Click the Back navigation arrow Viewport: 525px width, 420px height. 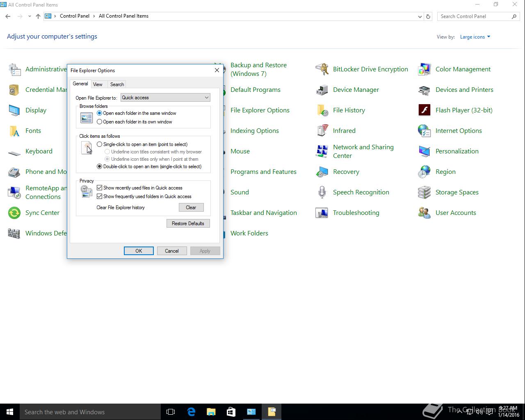pyautogui.click(x=8, y=16)
